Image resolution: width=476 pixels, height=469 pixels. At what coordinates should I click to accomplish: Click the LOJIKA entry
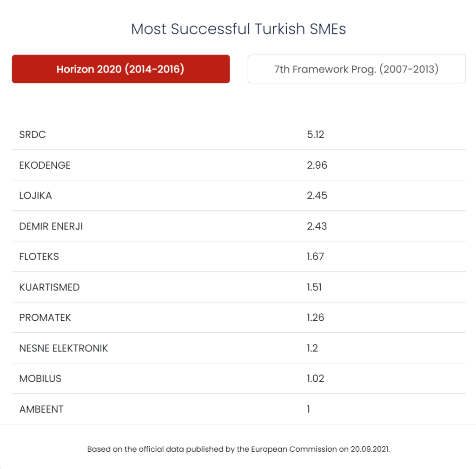coord(35,196)
